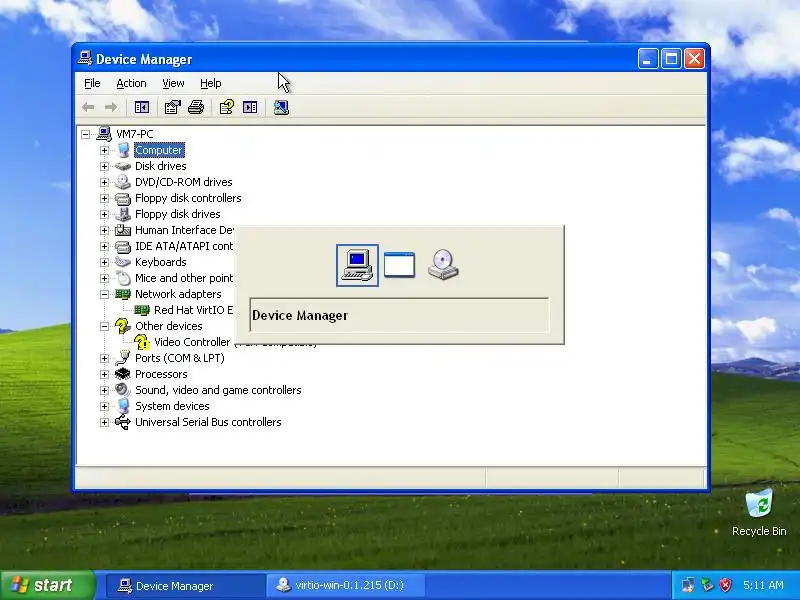Select Red Hat VirtIO Ethernet adapter
Screen dimensions: 800x600
click(x=193, y=310)
